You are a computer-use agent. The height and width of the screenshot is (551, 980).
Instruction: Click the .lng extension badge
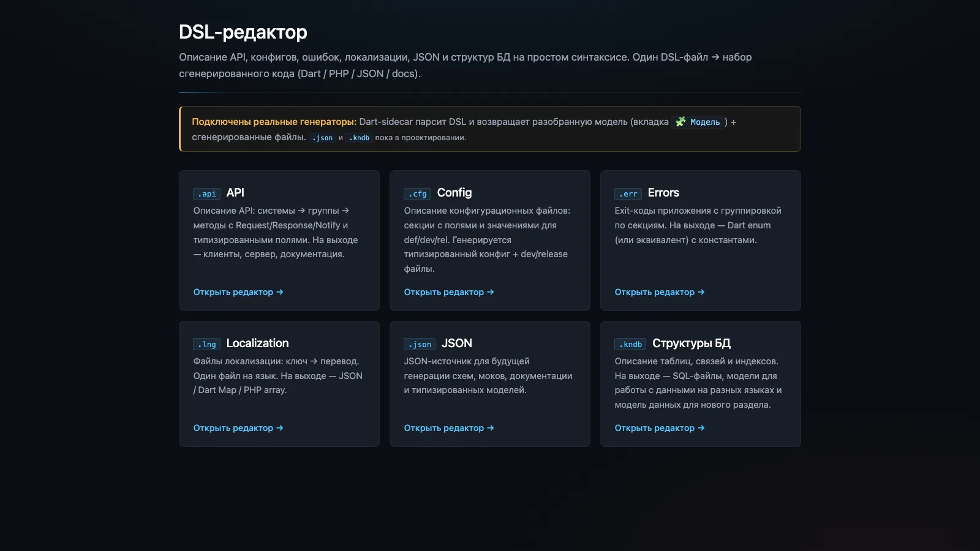coord(206,344)
